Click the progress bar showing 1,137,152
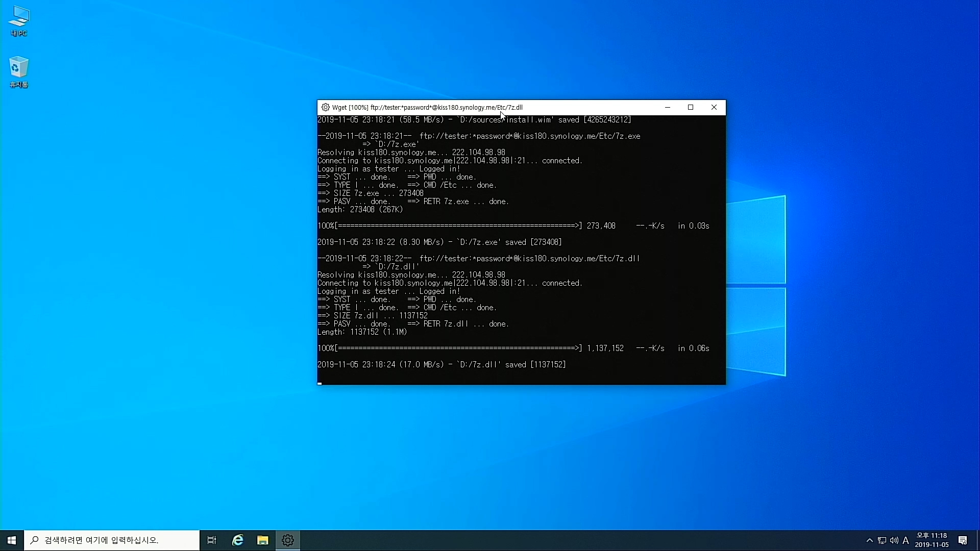This screenshot has height=551, width=980. pos(513,348)
